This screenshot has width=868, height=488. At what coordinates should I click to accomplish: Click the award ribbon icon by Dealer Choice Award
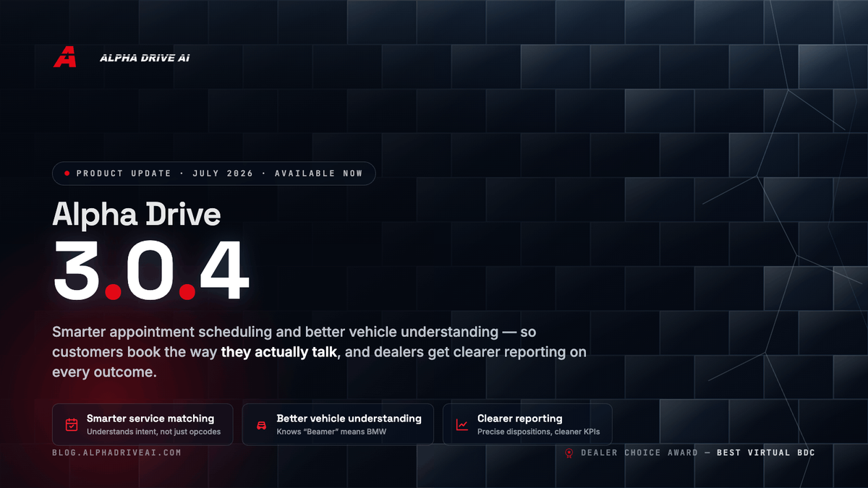(569, 453)
